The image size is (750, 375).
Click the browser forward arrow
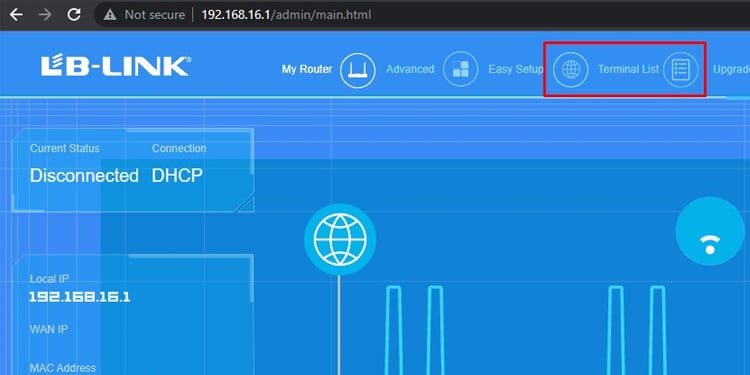coord(45,15)
